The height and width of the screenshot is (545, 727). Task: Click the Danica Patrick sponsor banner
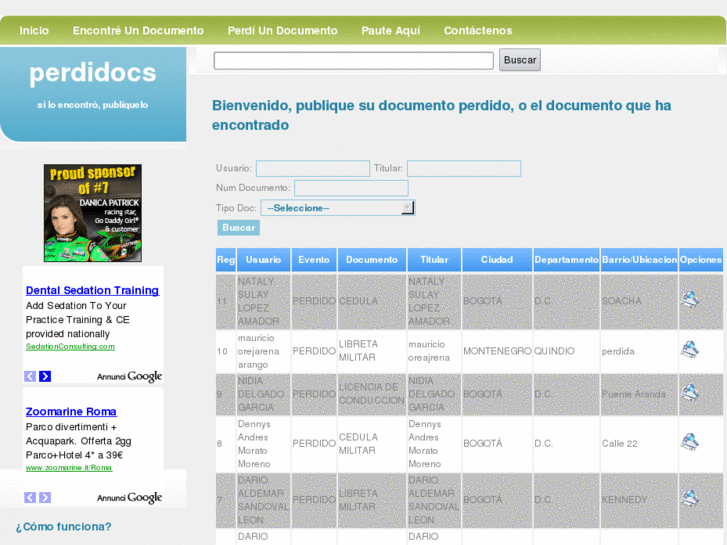(x=93, y=213)
